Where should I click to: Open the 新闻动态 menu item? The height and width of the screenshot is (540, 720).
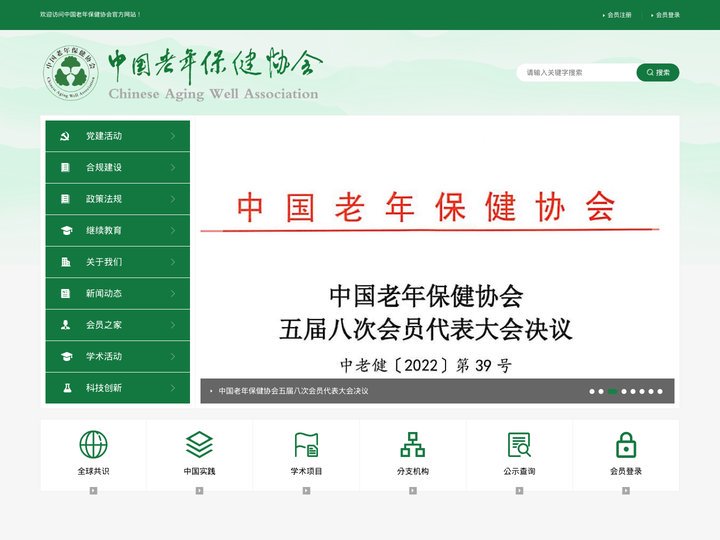(118, 293)
